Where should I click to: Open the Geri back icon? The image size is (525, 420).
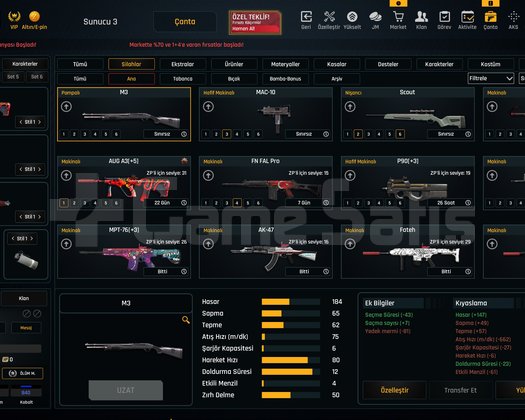pos(306,17)
